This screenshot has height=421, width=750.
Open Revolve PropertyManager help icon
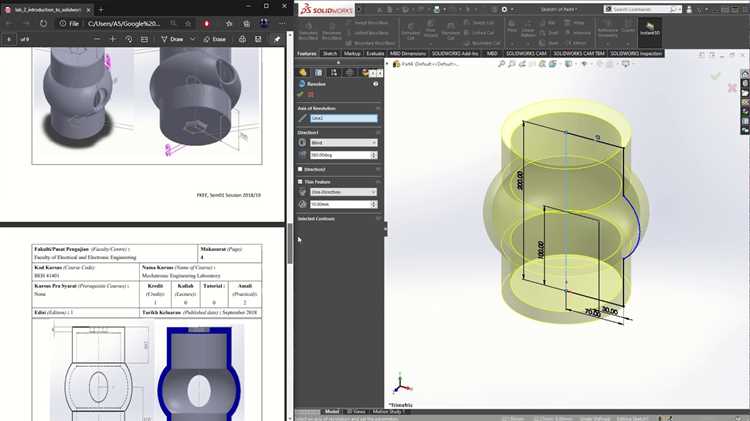tap(375, 84)
